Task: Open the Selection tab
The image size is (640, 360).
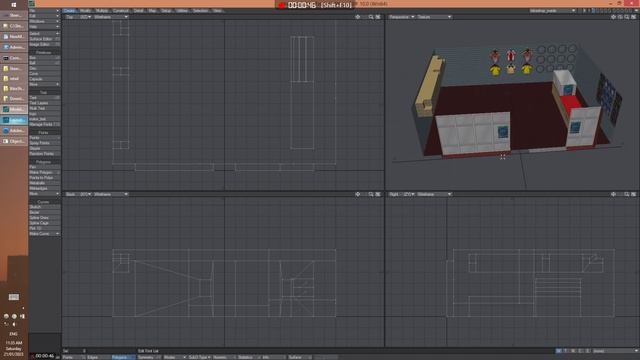Action: click(200, 11)
